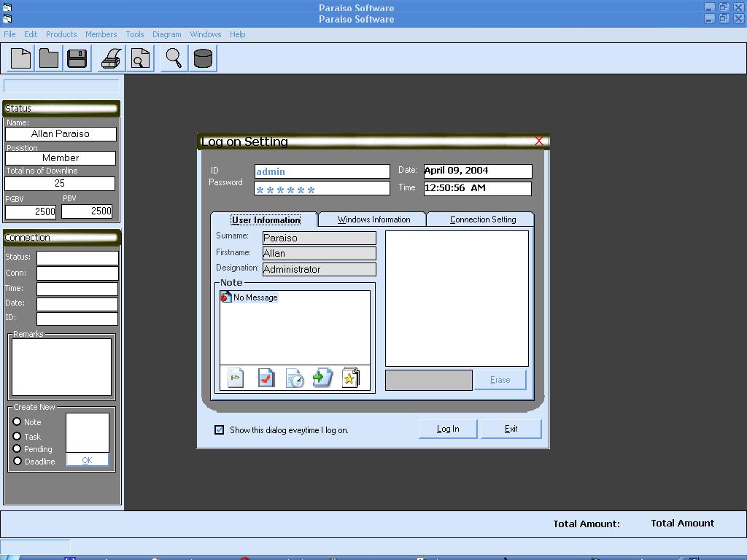Click the PGBV value field
This screenshot has width=747, height=560.
tap(31, 211)
